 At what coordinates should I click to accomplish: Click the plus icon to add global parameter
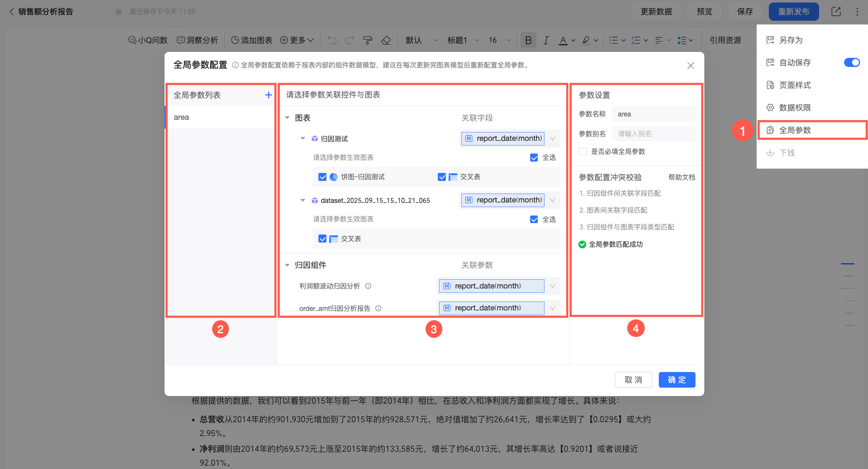pyautogui.click(x=268, y=95)
